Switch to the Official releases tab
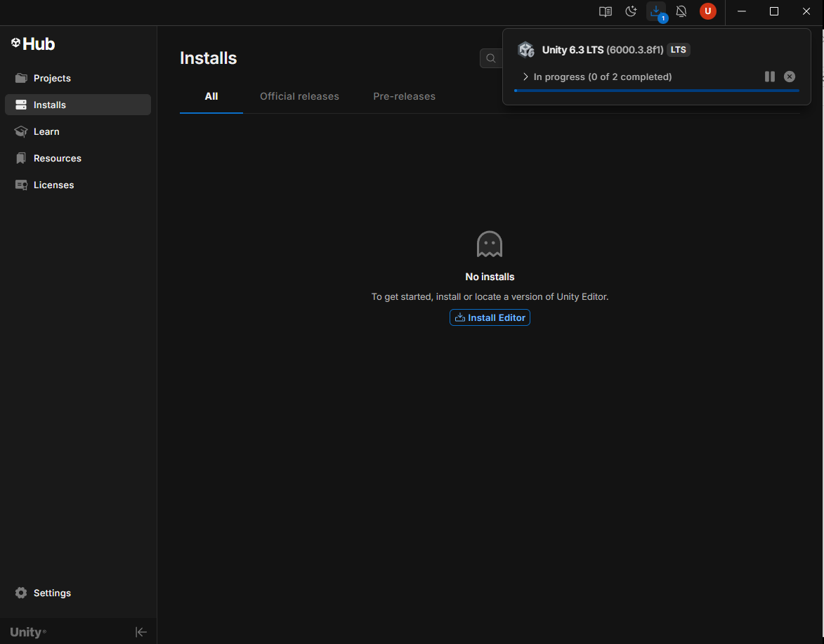Viewport: 824px width, 644px height. [299, 96]
